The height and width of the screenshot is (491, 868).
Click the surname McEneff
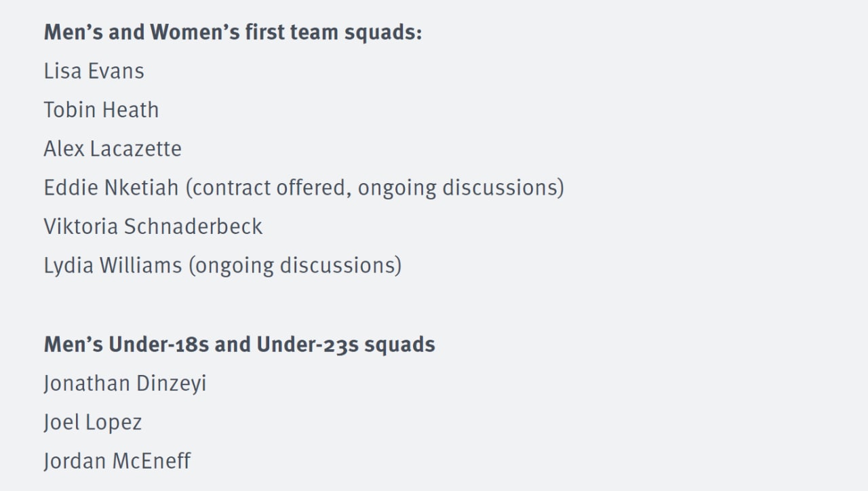click(x=151, y=461)
